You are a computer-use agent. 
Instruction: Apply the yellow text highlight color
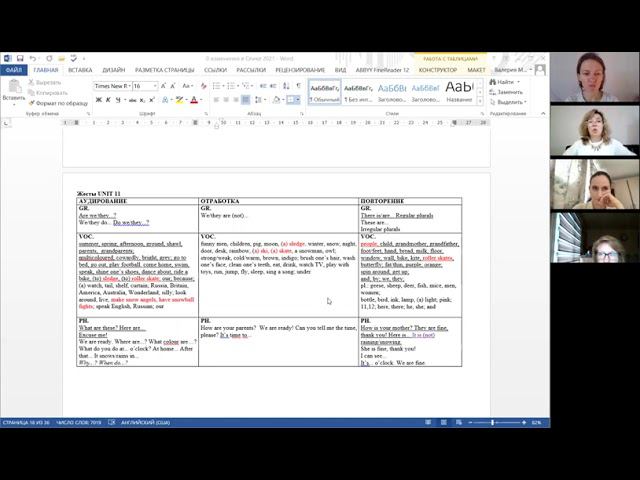coord(179,100)
